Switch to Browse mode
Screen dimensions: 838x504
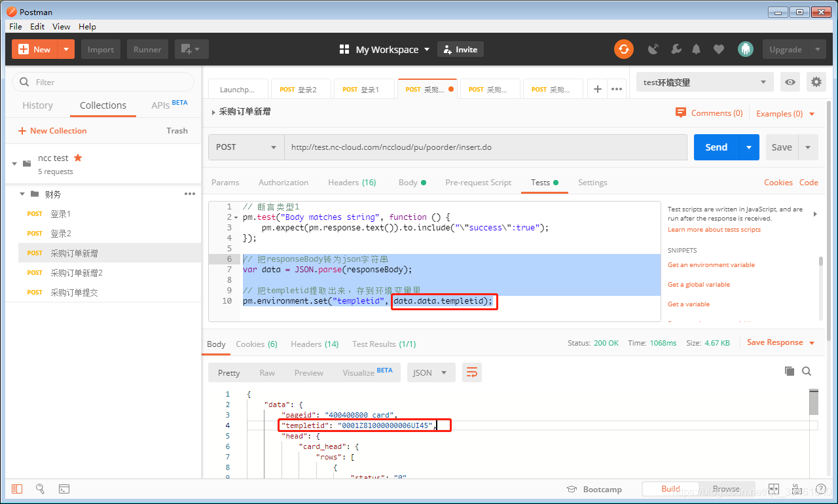[726, 489]
